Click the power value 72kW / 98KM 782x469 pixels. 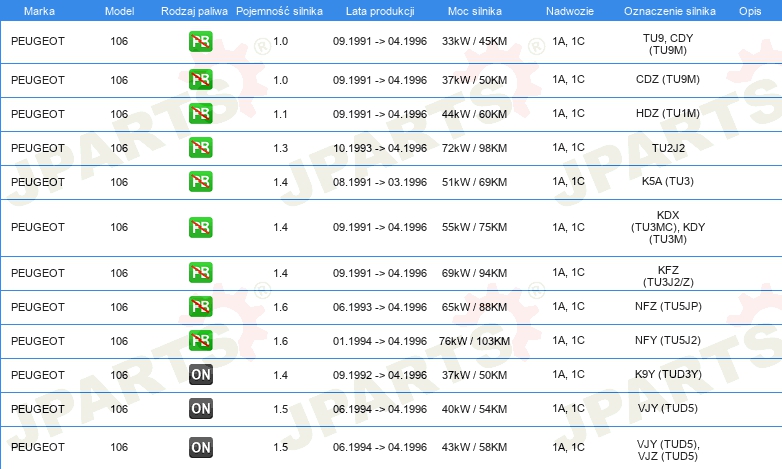point(474,148)
